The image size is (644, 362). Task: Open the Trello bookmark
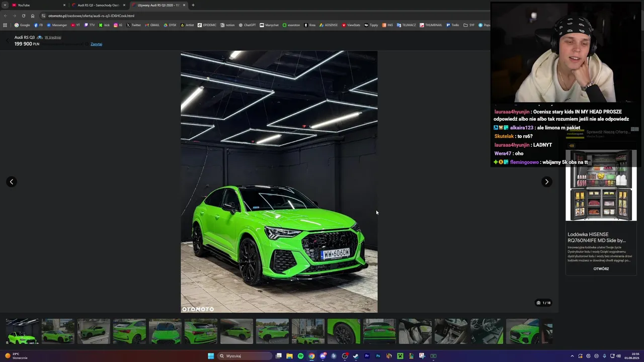tap(453, 25)
